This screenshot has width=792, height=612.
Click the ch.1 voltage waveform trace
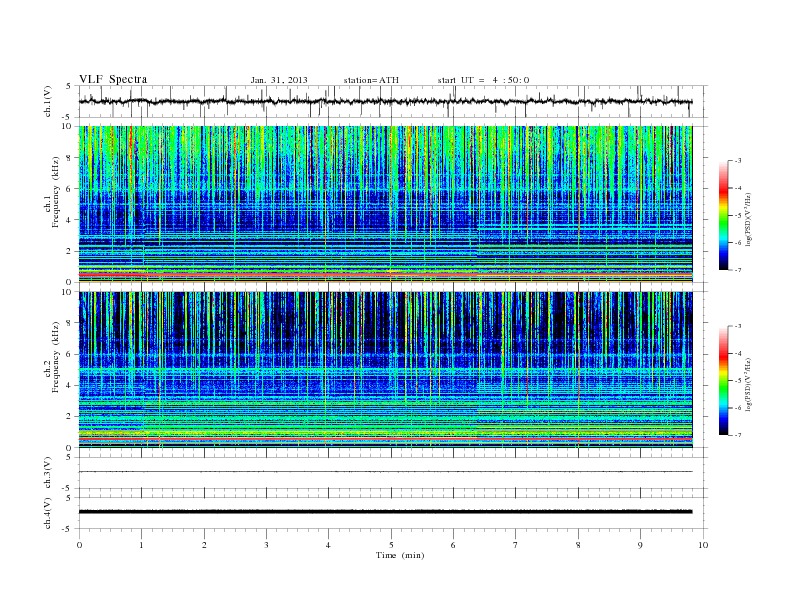(385, 101)
